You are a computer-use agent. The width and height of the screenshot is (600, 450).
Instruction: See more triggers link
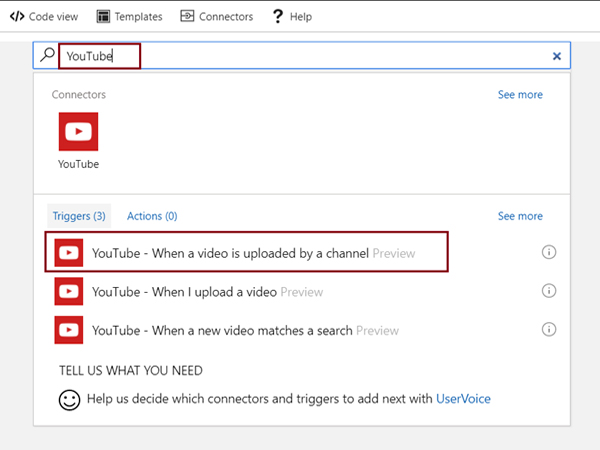coord(520,216)
